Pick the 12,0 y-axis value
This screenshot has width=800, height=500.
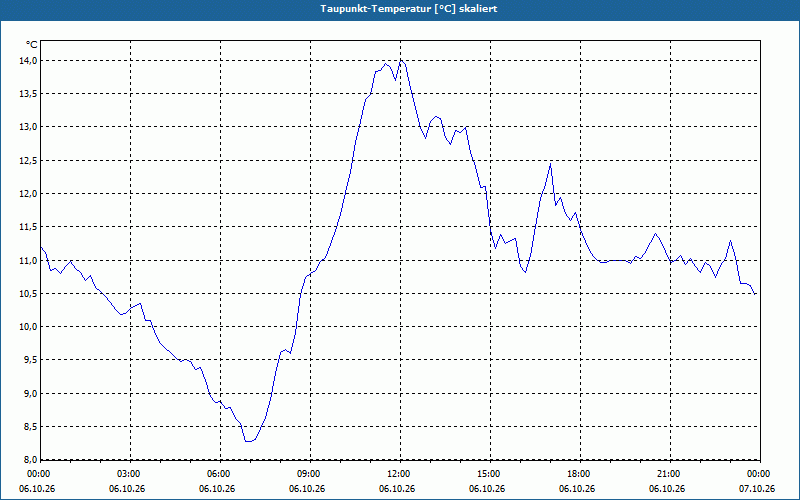(29, 194)
